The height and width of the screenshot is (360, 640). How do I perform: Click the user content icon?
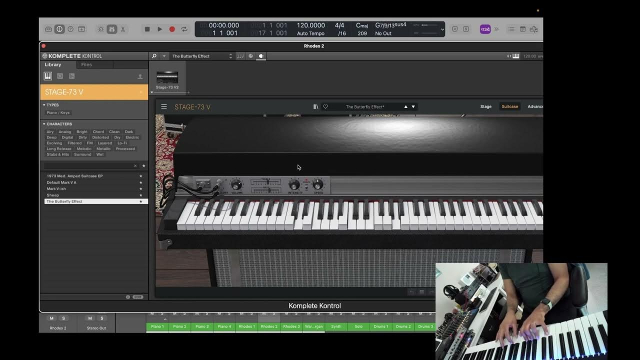pyautogui.click(x=140, y=76)
